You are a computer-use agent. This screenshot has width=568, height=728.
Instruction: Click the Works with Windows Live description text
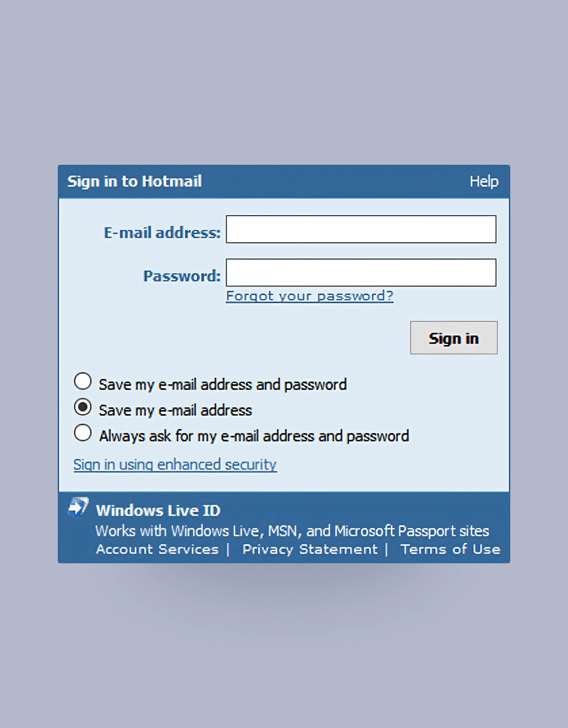pyautogui.click(x=292, y=531)
